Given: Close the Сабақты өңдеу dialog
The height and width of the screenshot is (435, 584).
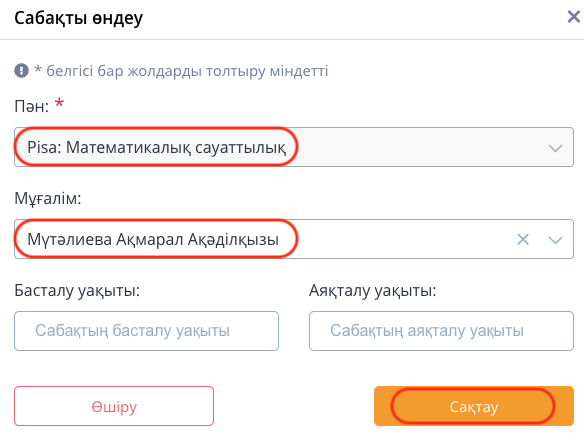Looking at the screenshot, I should (574, 17).
